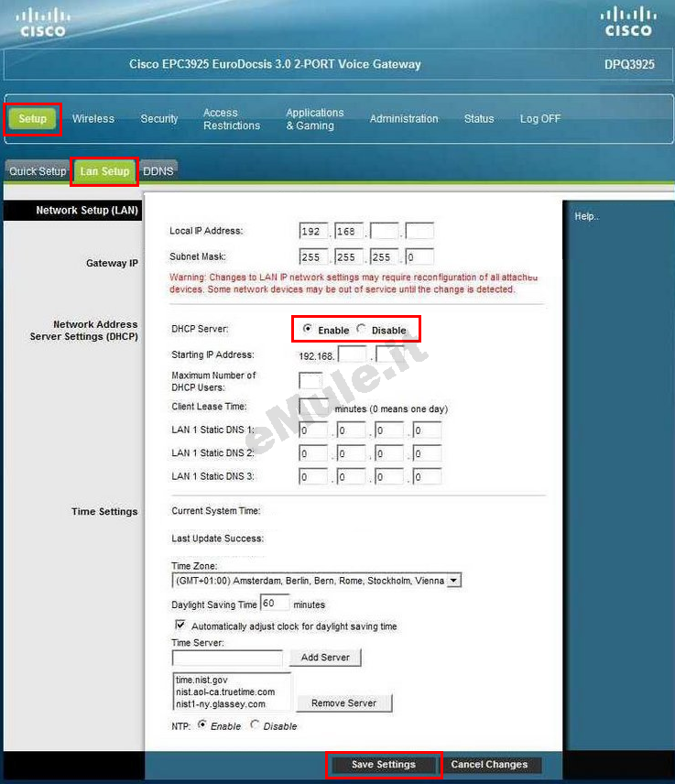675x784 pixels.
Task: Disable the DHCP Server radio option
Action: [361, 329]
